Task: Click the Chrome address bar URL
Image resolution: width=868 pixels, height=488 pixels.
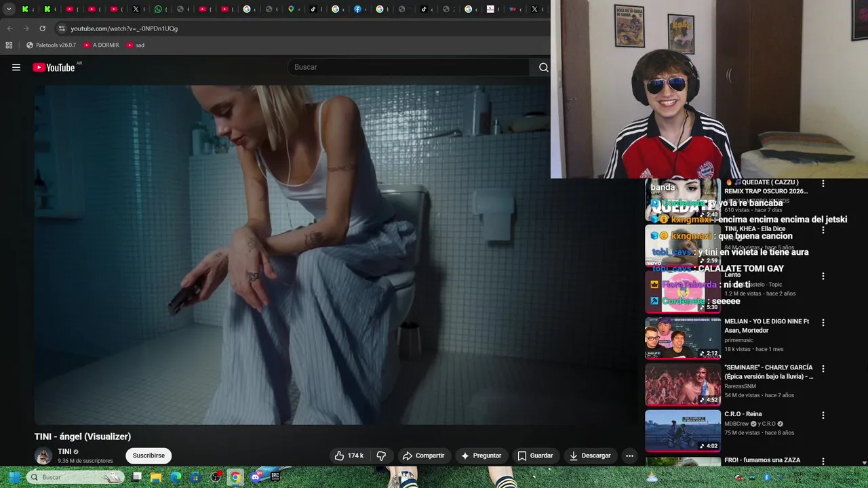Action: point(124,28)
